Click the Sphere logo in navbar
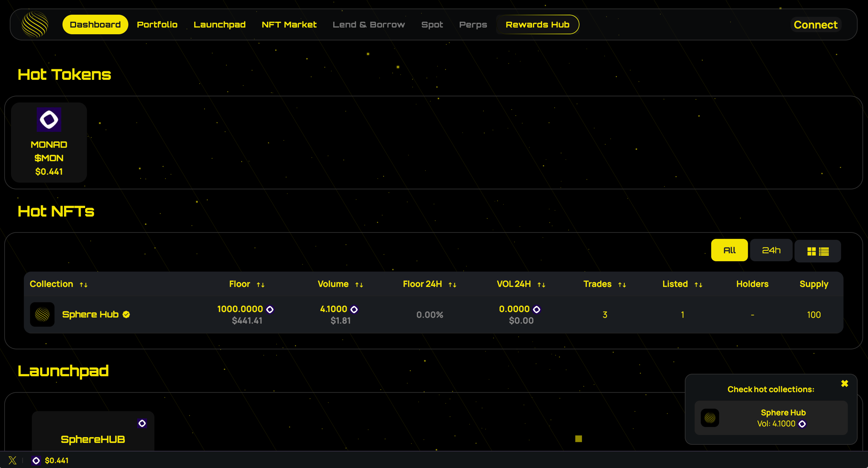This screenshot has width=868, height=468. tap(35, 24)
